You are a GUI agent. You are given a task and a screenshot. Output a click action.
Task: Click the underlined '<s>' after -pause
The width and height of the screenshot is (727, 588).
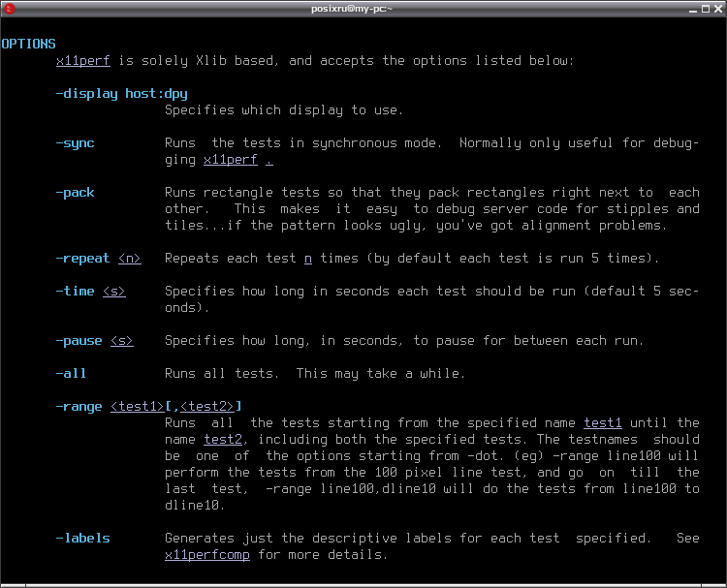[x=122, y=341]
